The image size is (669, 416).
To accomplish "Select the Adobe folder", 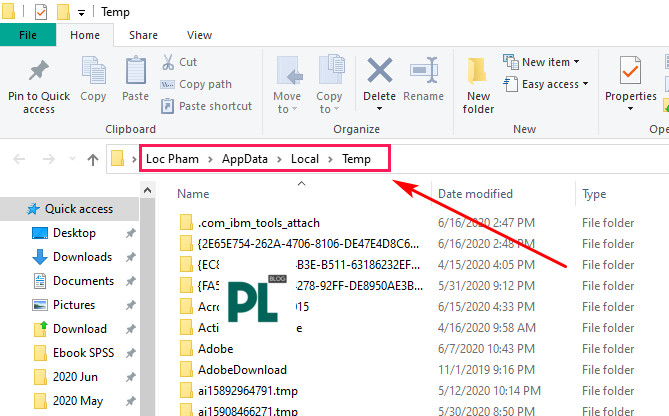I will click(x=215, y=349).
